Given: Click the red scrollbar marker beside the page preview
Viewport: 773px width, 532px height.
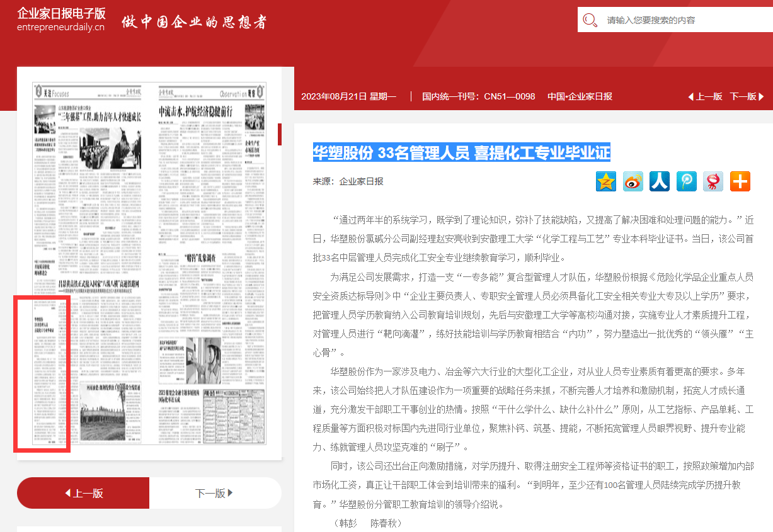Looking at the screenshot, I should pos(279,134).
